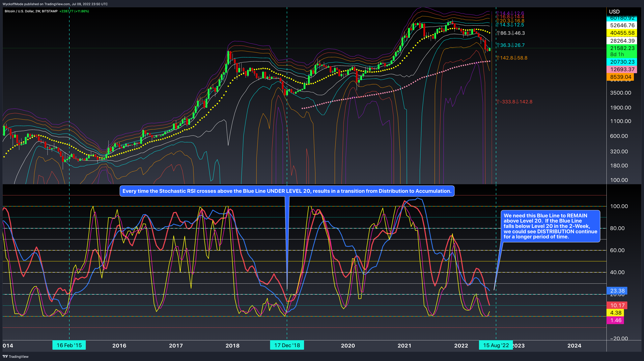
Task: Click the 14.3 / 12.5 cyan band label
Action: tap(510, 25)
